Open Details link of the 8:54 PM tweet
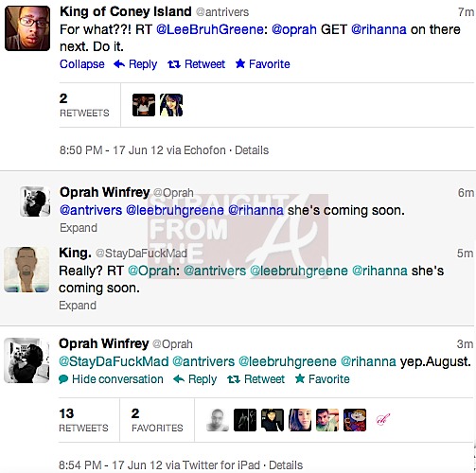 click(286, 465)
